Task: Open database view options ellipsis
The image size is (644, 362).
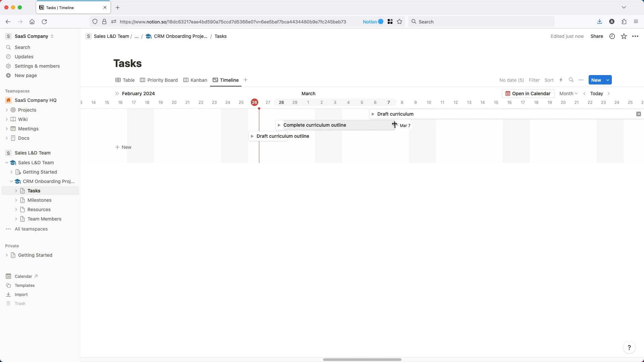Action: pyautogui.click(x=581, y=80)
